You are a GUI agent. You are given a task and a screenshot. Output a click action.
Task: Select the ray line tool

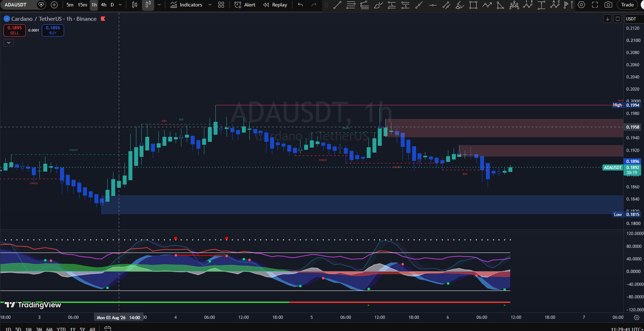pos(419,5)
